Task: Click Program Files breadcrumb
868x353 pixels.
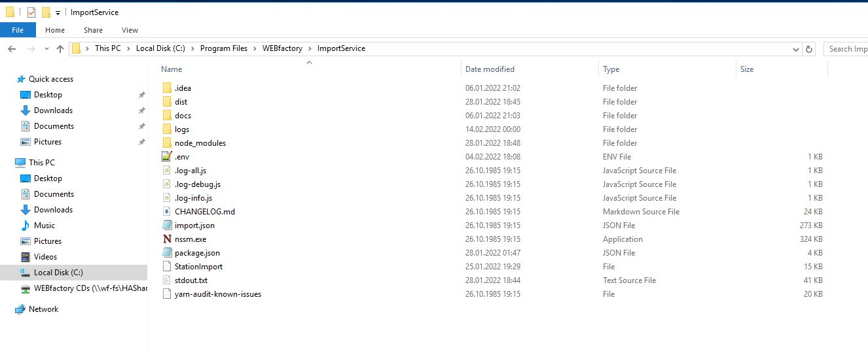Action: 224,48
